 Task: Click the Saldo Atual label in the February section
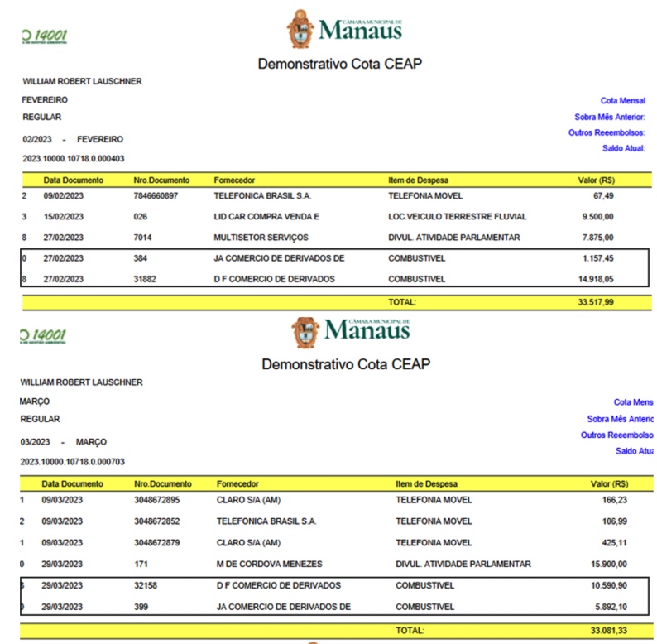coord(623,149)
